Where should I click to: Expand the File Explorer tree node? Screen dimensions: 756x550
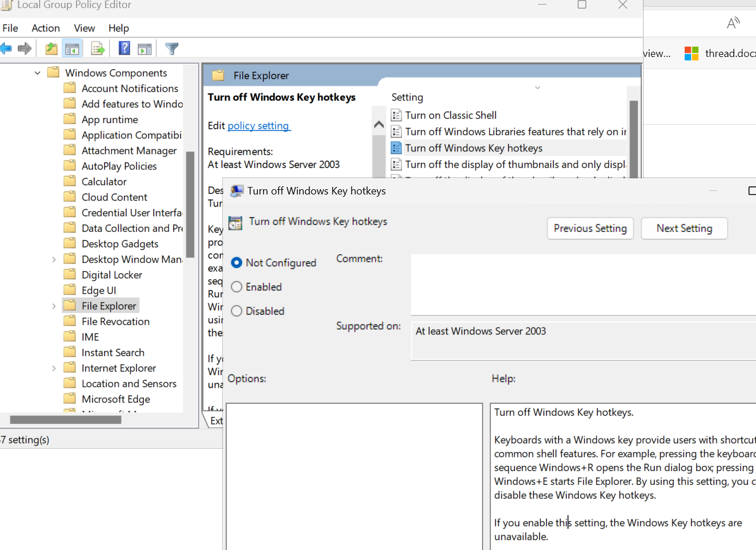click(x=54, y=306)
